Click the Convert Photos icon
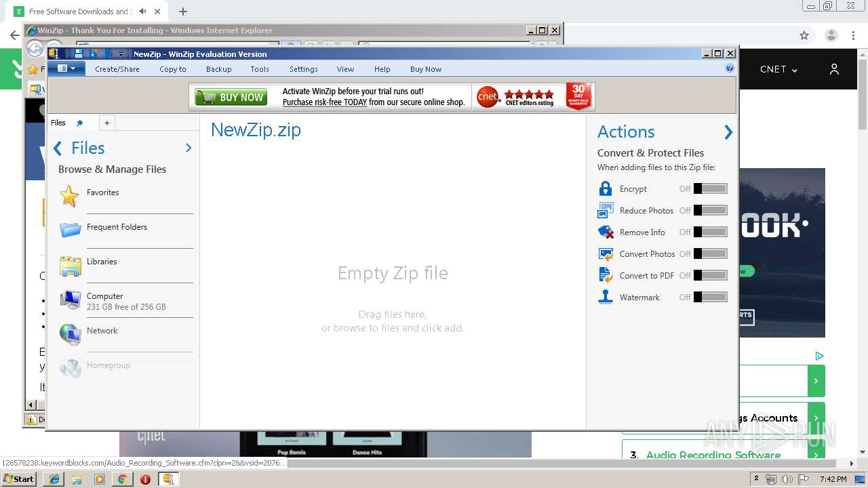Screen dimensions: 868x488 click(x=606, y=254)
